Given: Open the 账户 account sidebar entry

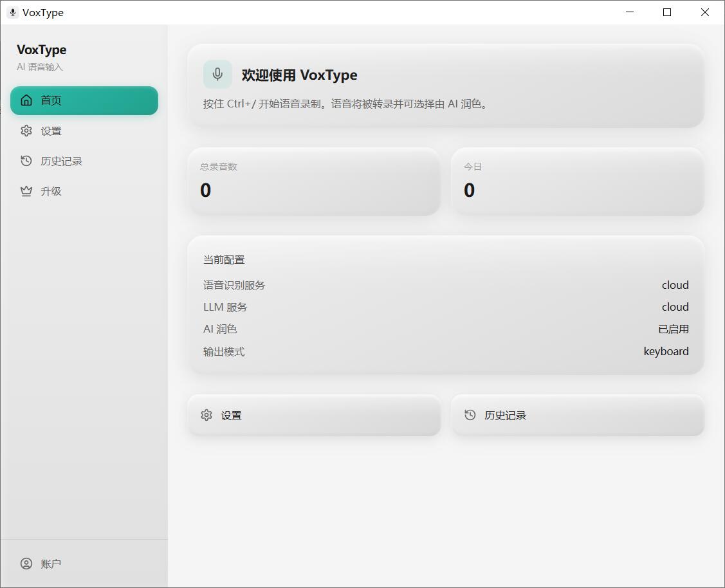Looking at the screenshot, I should coord(84,564).
